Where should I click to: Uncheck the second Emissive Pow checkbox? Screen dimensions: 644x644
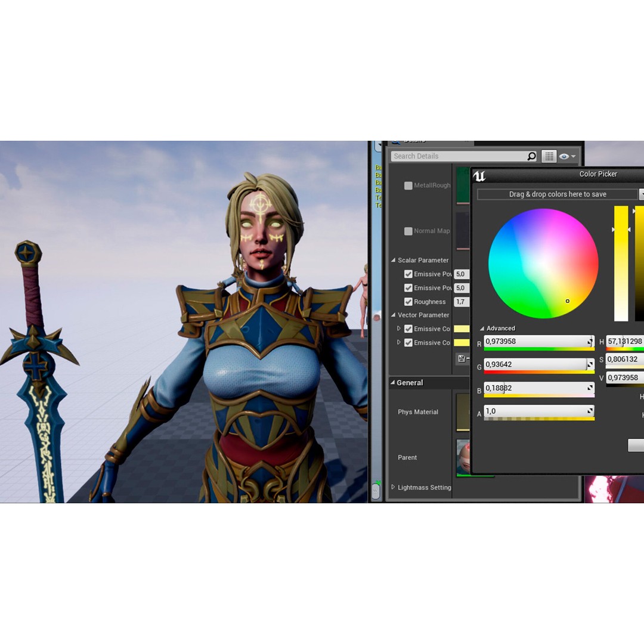point(408,288)
